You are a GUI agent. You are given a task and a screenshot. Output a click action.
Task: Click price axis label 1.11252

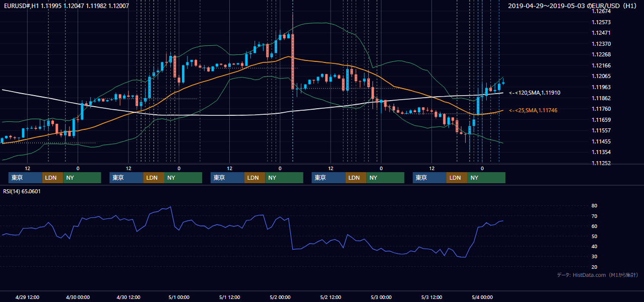(601, 163)
